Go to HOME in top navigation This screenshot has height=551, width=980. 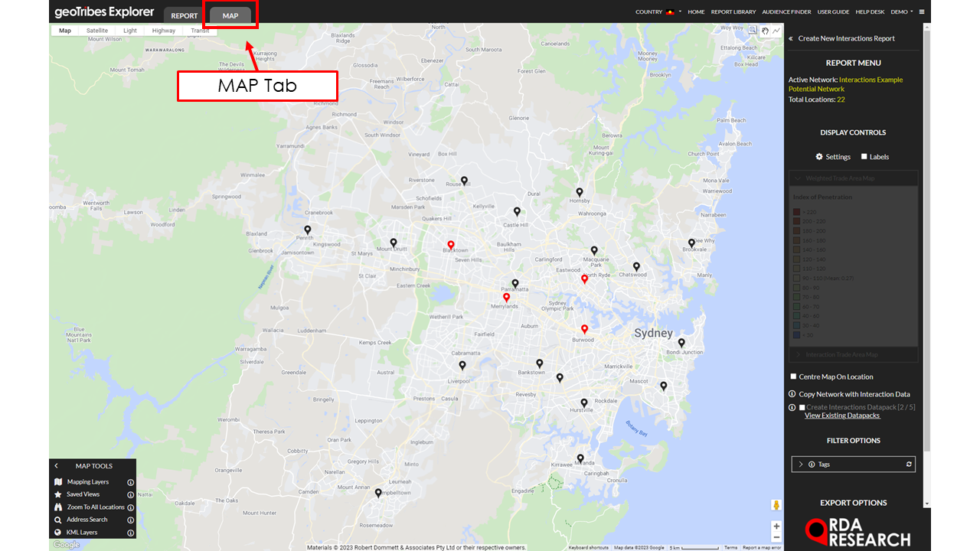coord(696,12)
